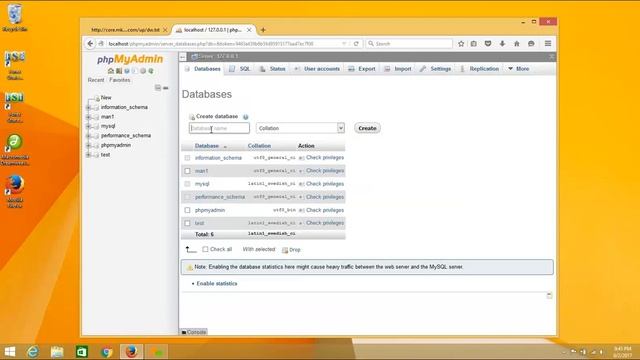This screenshot has height=360, width=640.
Task: Select New item in database tree
Action: click(x=106, y=98)
